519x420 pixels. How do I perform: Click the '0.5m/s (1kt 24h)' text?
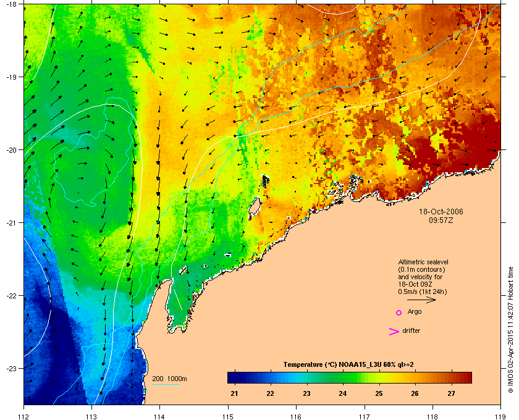coord(423,292)
